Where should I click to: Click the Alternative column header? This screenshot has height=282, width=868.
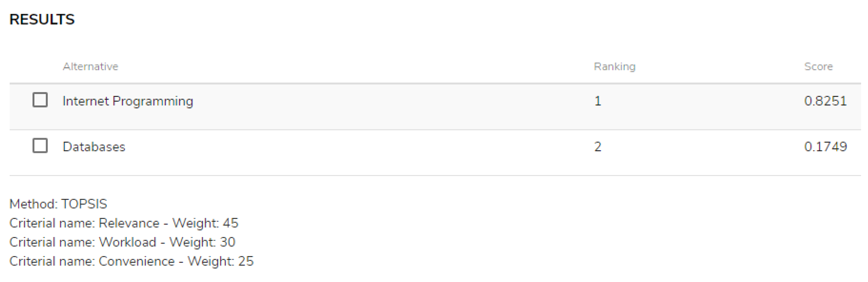point(90,67)
